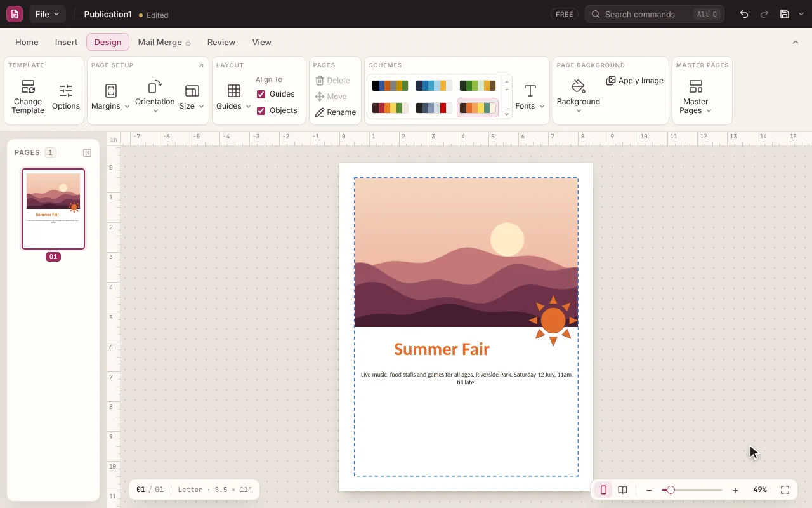
Task: Collapse the Pages panel
Action: pos(88,152)
